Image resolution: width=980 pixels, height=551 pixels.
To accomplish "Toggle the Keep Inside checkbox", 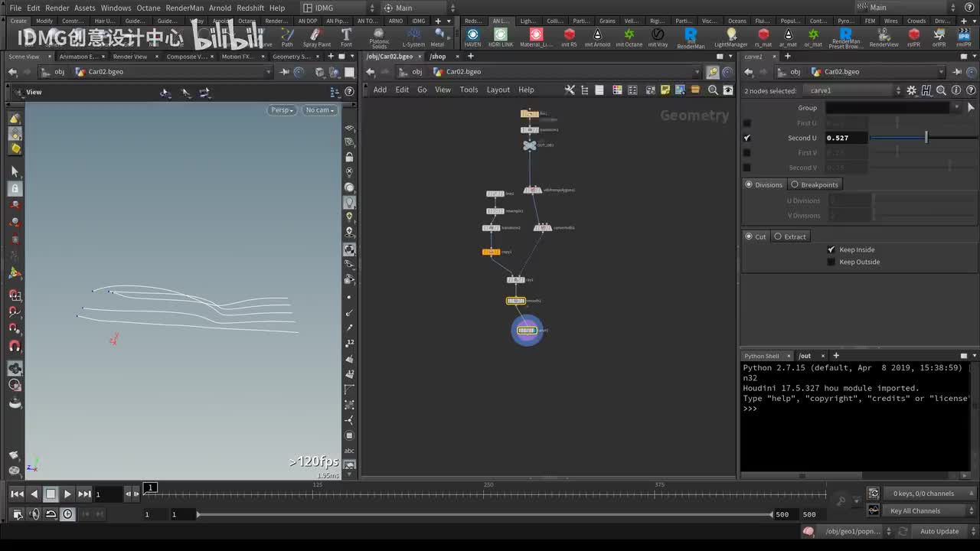I will [831, 249].
